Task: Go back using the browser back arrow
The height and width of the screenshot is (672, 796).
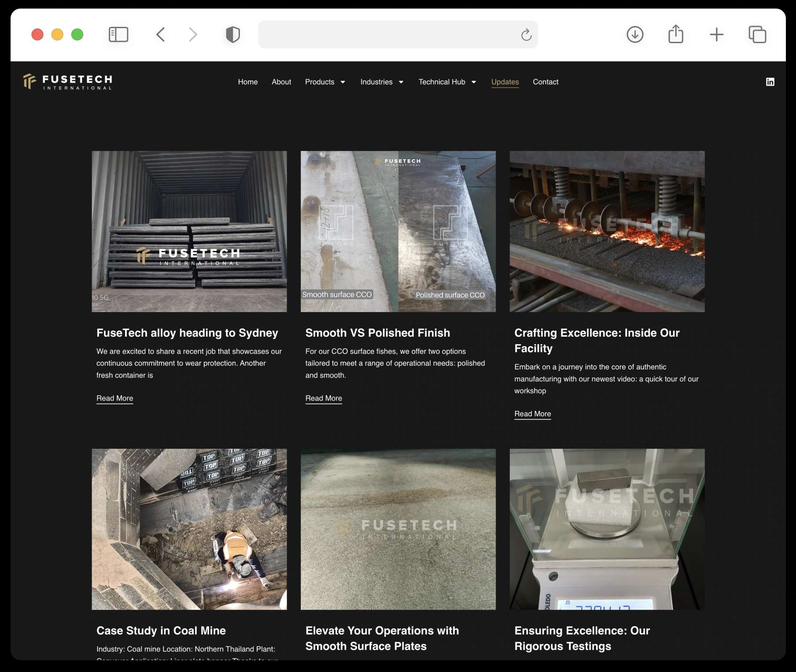Action: (x=161, y=34)
